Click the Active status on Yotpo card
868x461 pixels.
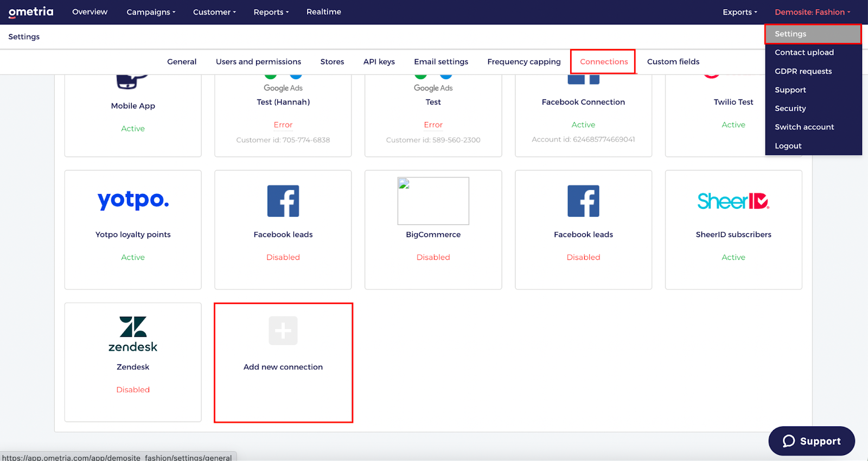[133, 257]
